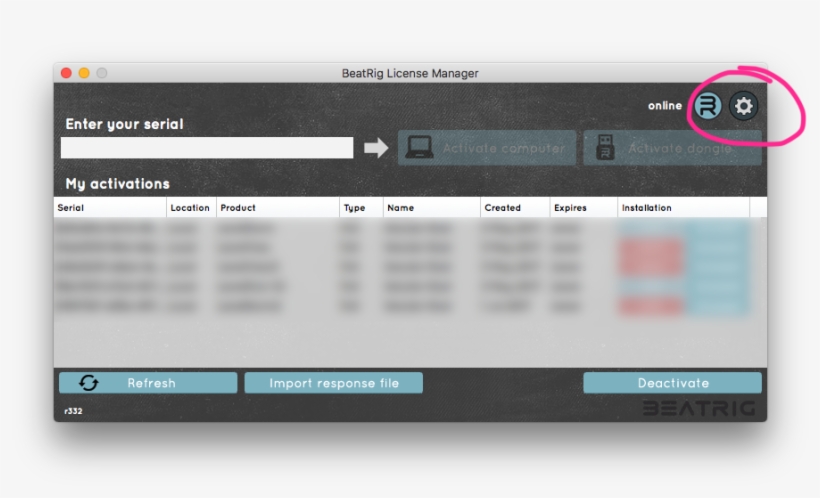Sort by Product column header

coord(278,208)
